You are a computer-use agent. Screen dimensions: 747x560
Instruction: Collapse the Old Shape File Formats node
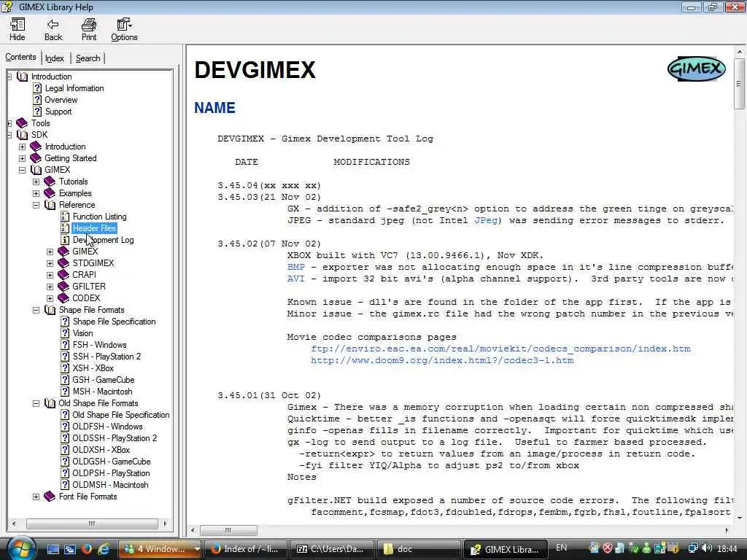(36, 403)
